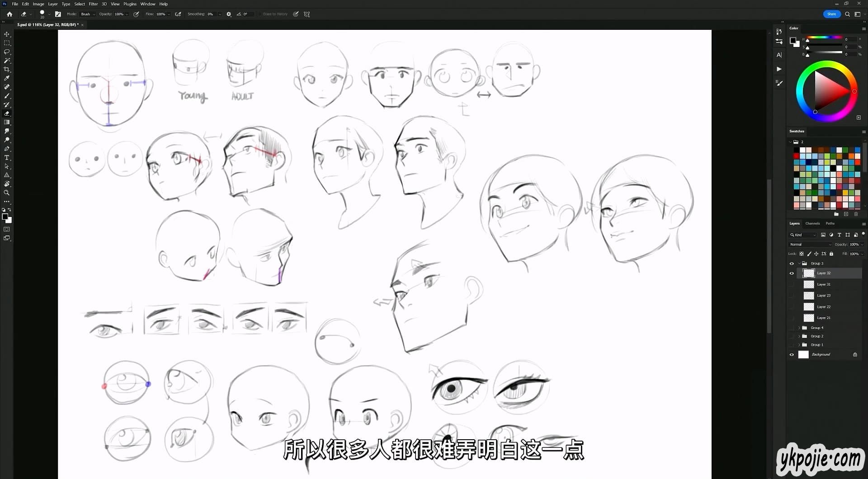Open the Filter menu
This screenshot has width=868, height=479.
93,4
